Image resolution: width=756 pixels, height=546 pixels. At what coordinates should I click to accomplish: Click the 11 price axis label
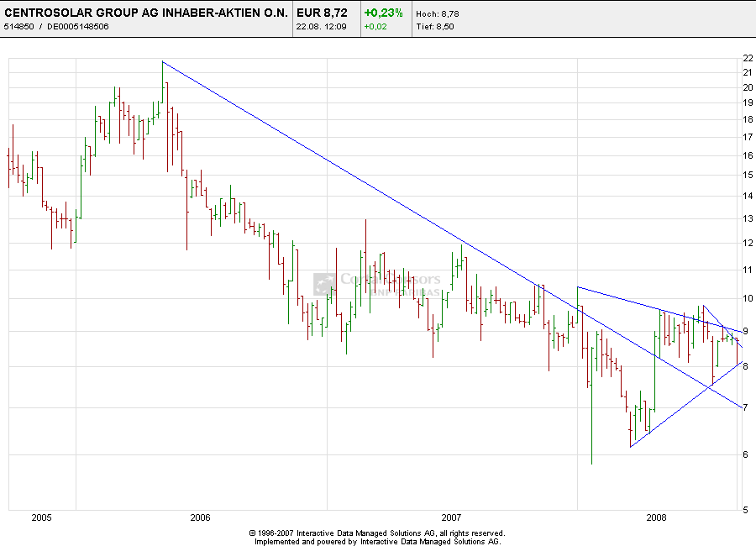(748, 270)
